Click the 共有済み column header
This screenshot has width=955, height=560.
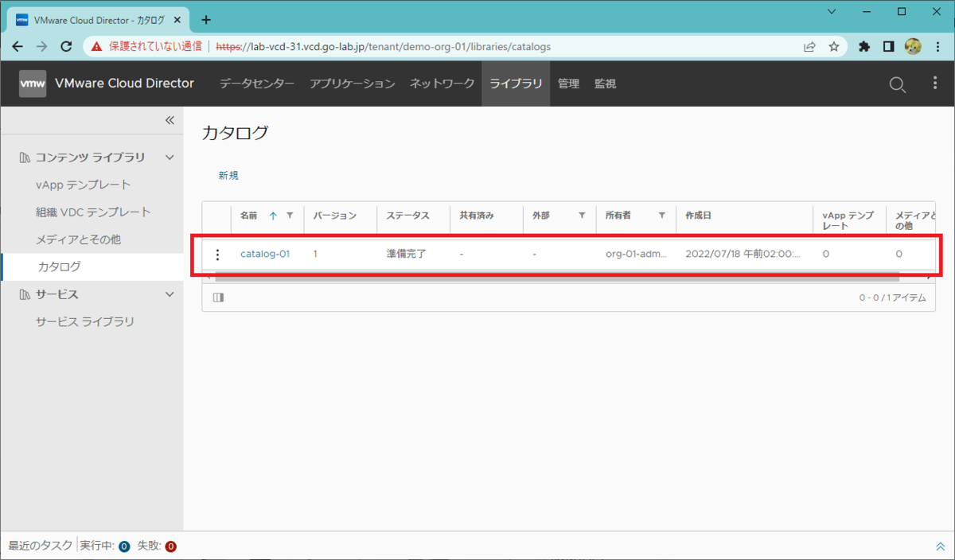(477, 216)
